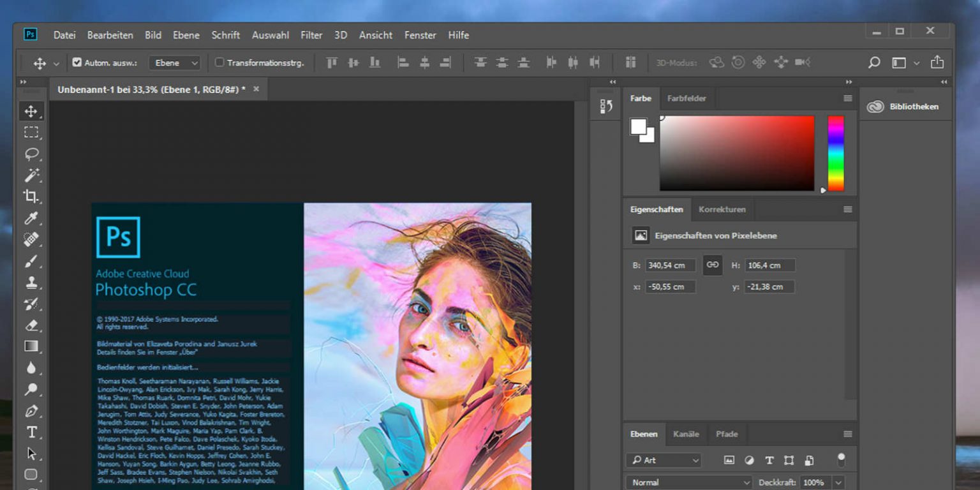
Task: Open the Deckkraft opacity slider arrow
Action: [x=838, y=482]
